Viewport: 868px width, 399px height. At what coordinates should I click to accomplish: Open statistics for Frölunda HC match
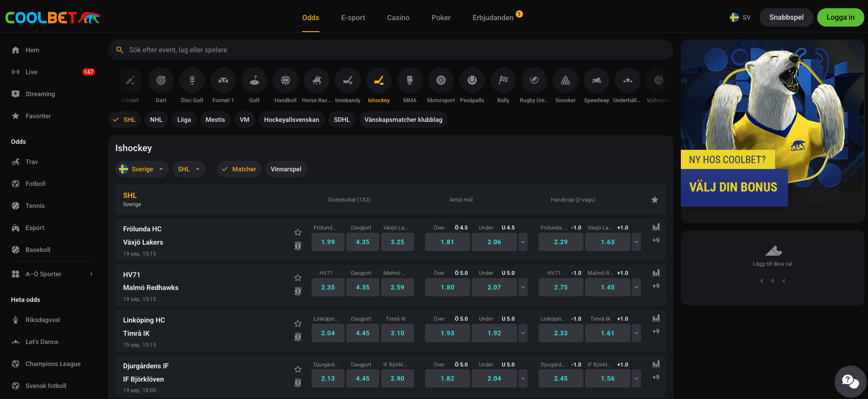[x=656, y=227]
